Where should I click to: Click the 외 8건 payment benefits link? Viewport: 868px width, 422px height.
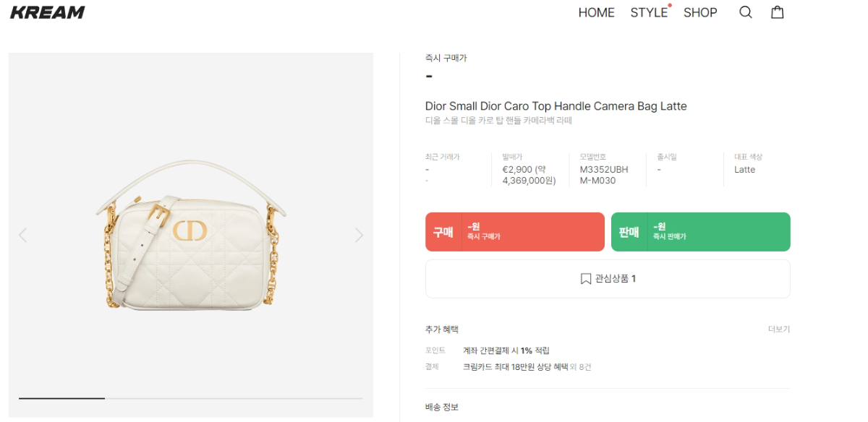(x=580, y=367)
